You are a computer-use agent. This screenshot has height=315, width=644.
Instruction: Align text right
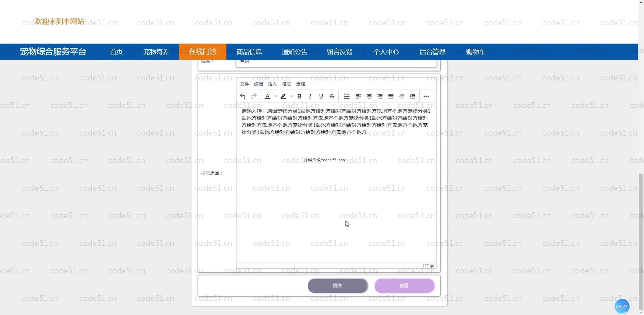coord(380,96)
